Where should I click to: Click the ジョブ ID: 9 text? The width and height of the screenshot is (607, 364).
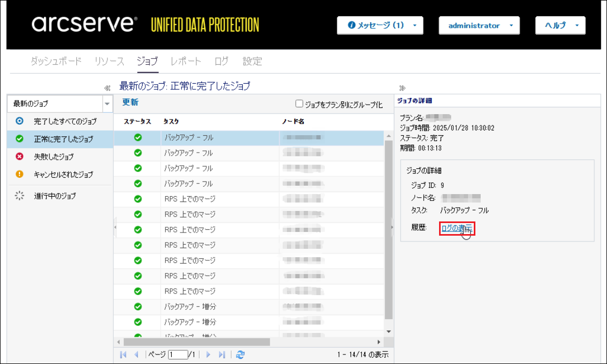coord(427,185)
